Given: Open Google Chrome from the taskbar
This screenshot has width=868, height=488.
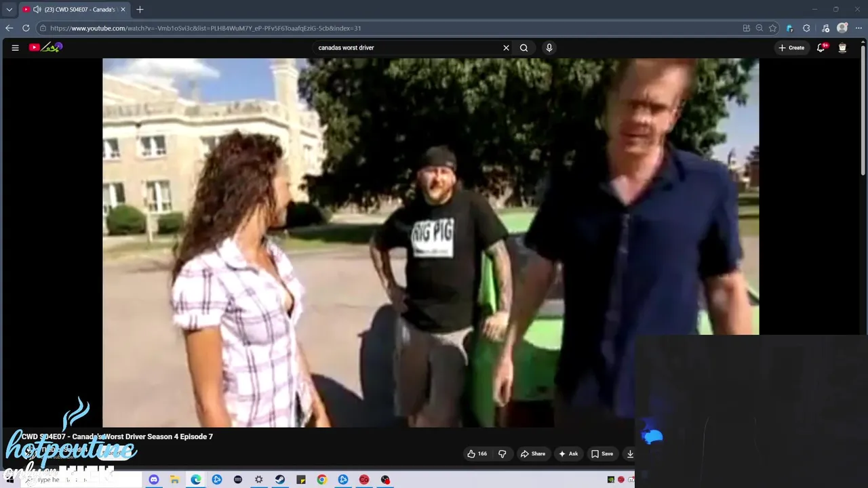Looking at the screenshot, I should [x=322, y=479].
